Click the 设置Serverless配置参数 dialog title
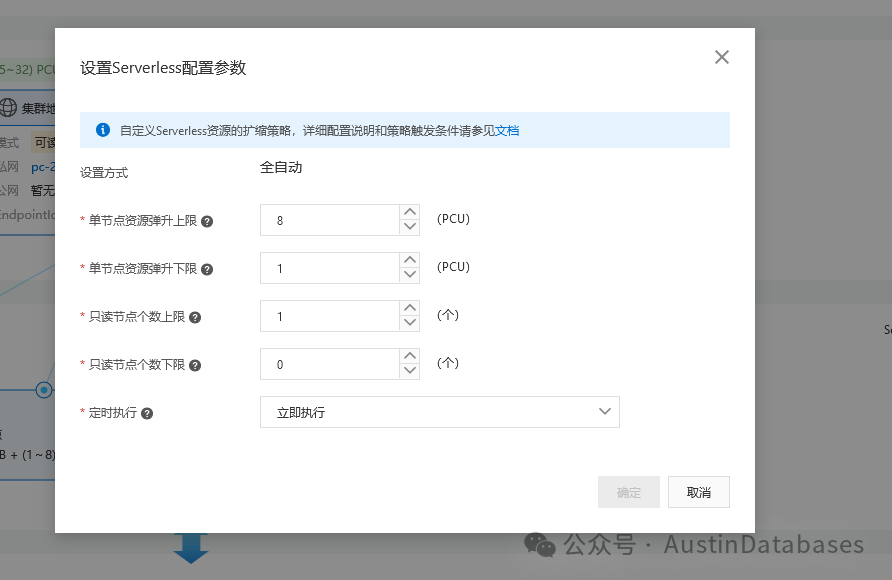892x580 pixels. (163, 68)
